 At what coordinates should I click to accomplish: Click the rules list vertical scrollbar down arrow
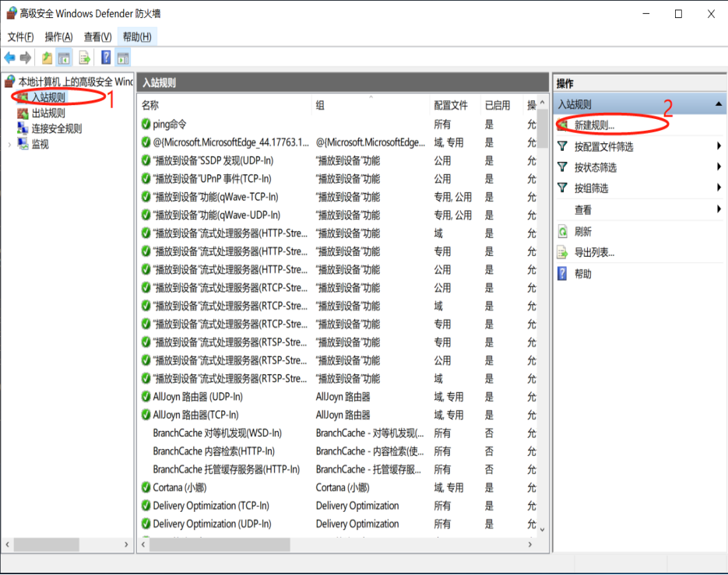(x=542, y=530)
